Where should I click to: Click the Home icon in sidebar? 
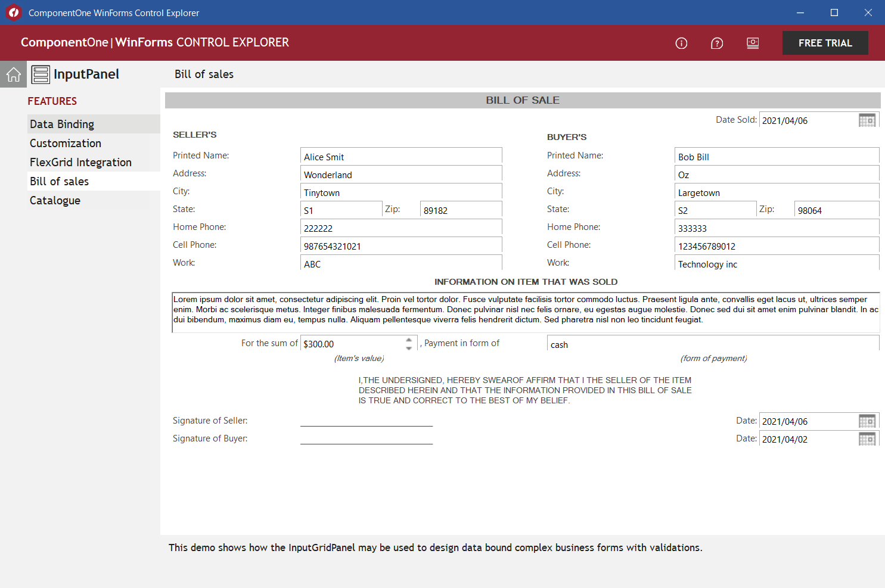(13, 74)
